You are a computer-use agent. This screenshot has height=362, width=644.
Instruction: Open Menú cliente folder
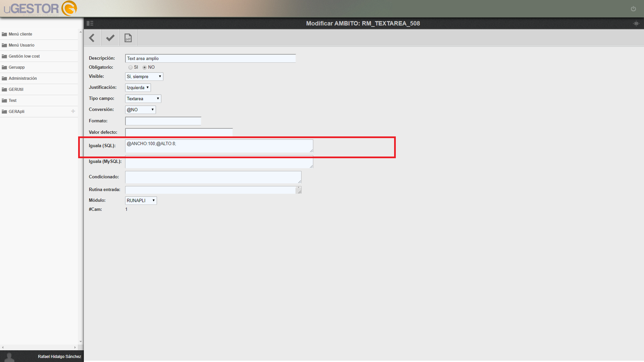(x=39, y=34)
